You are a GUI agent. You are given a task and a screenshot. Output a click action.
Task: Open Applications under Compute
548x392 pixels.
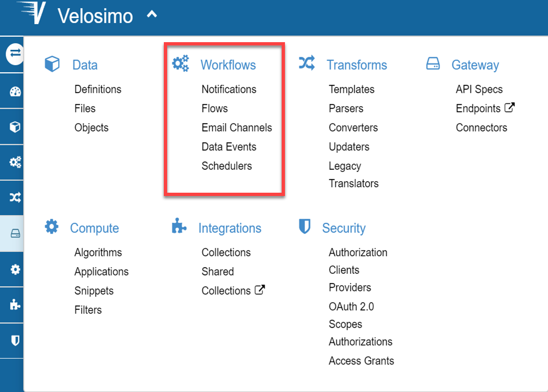click(x=101, y=272)
